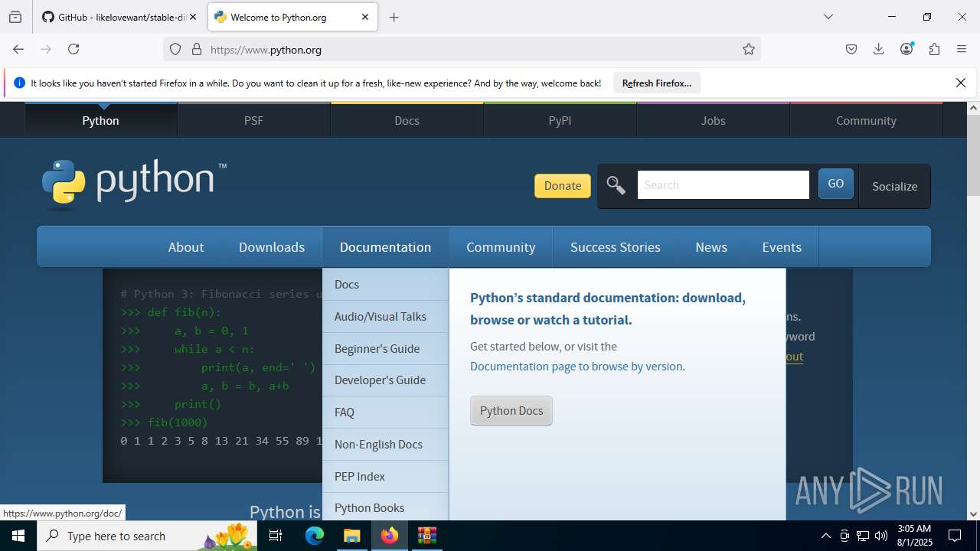Close the Welcome to Python.org tab

(x=365, y=17)
